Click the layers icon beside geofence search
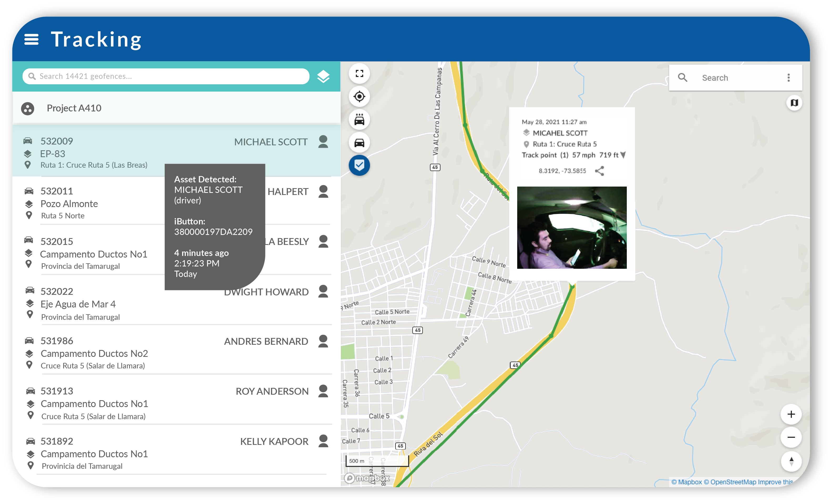This screenshot has width=831, height=504. click(x=323, y=76)
